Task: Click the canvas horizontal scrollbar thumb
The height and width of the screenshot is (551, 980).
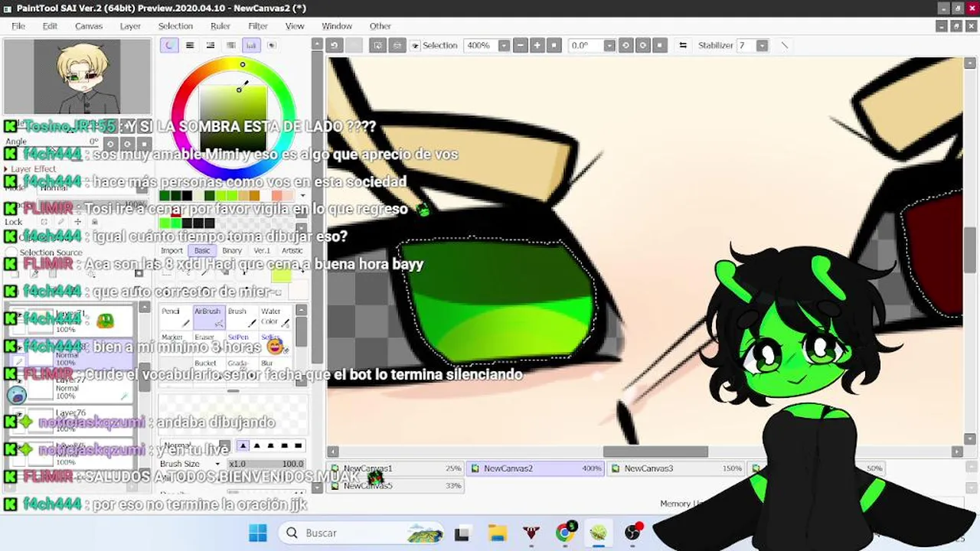Action: pos(655,452)
